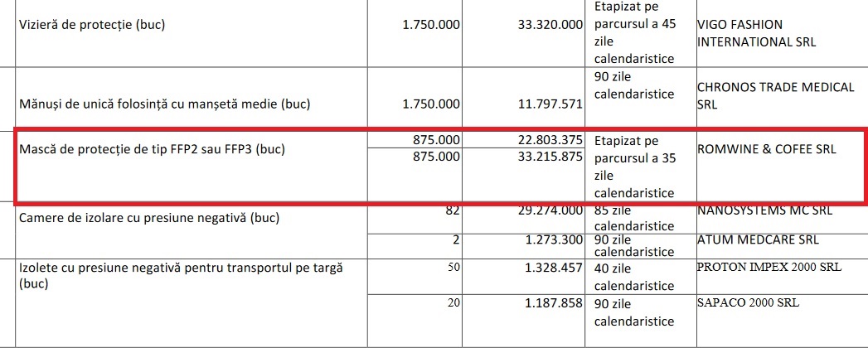Viewport: 868px width, 348px height.
Task: Click the quantity 20
Action: point(454,302)
